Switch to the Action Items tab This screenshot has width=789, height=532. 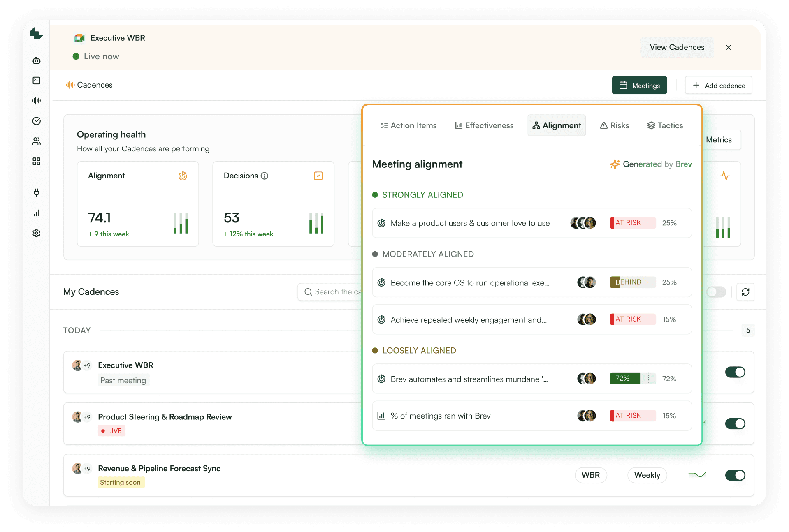pyautogui.click(x=408, y=125)
